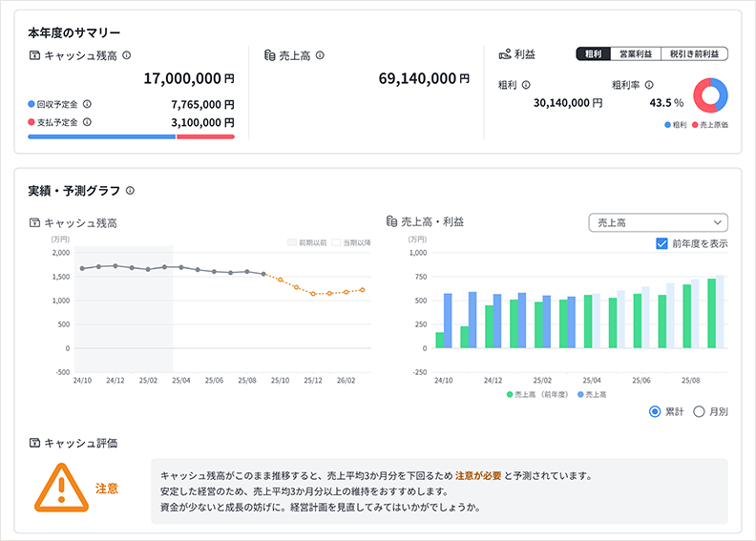This screenshot has height=541, width=756.
Task: Click the coins icon beside 売上高 summary
Action: [269, 55]
